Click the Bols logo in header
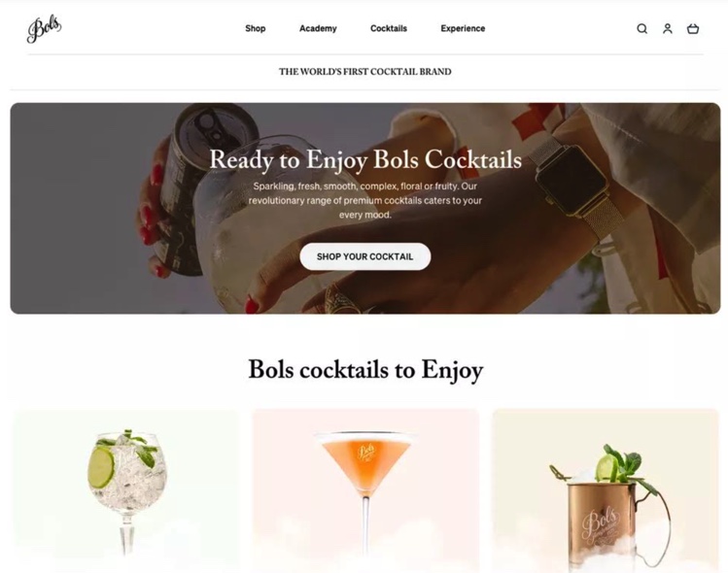This screenshot has height=573, width=728. (44, 29)
